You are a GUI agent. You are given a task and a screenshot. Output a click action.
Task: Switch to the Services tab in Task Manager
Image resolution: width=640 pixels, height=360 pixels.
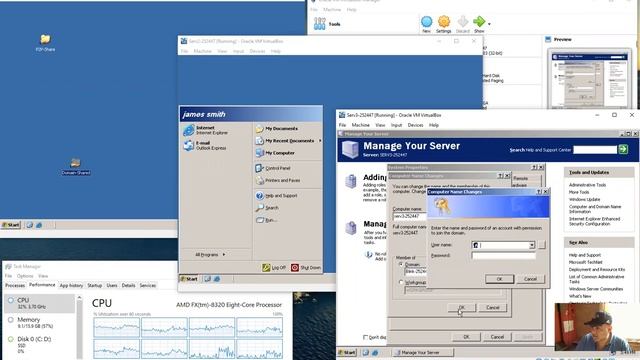click(148, 285)
